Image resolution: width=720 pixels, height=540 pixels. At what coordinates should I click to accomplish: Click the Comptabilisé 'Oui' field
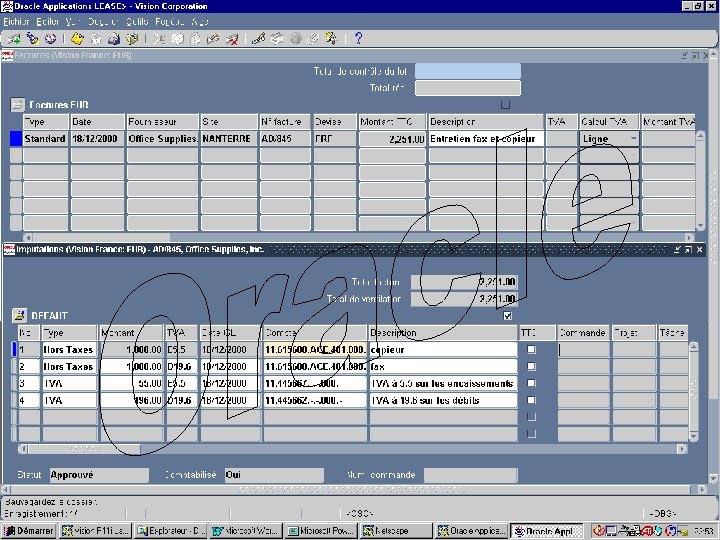point(274,475)
